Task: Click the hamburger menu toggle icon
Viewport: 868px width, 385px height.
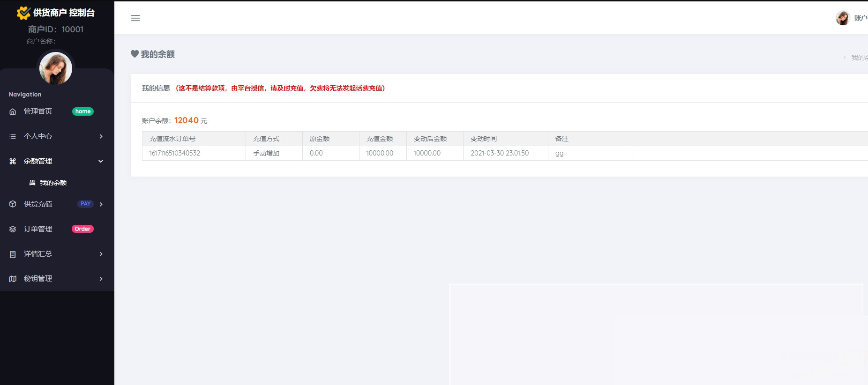Action: 135,18
